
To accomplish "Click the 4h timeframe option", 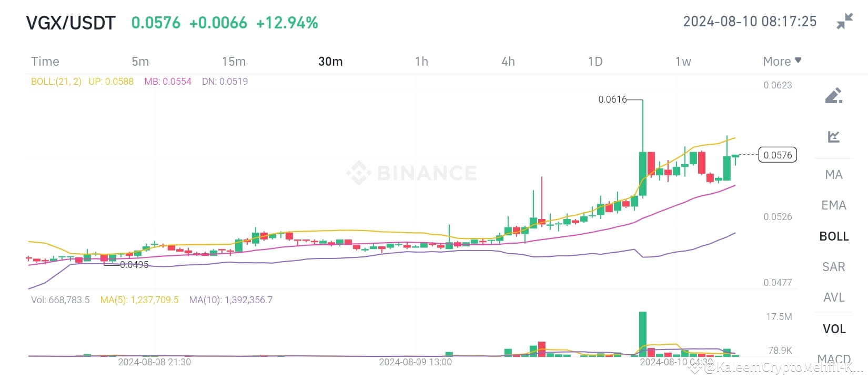I will (x=508, y=61).
